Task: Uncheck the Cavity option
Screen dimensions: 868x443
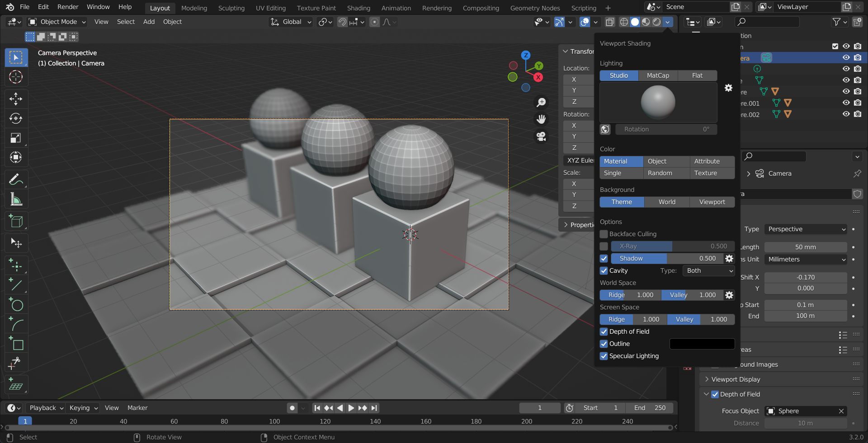Action: click(x=604, y=271)
